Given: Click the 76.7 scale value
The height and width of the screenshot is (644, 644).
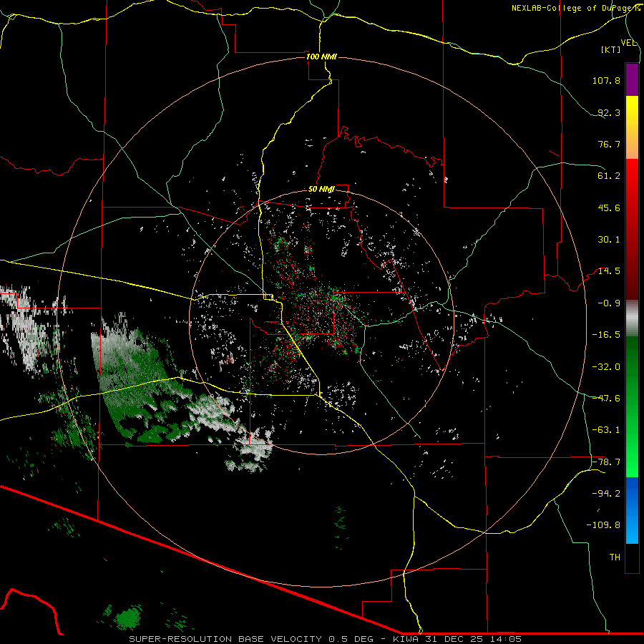Looking at the screenshot, I should (609, 144).
